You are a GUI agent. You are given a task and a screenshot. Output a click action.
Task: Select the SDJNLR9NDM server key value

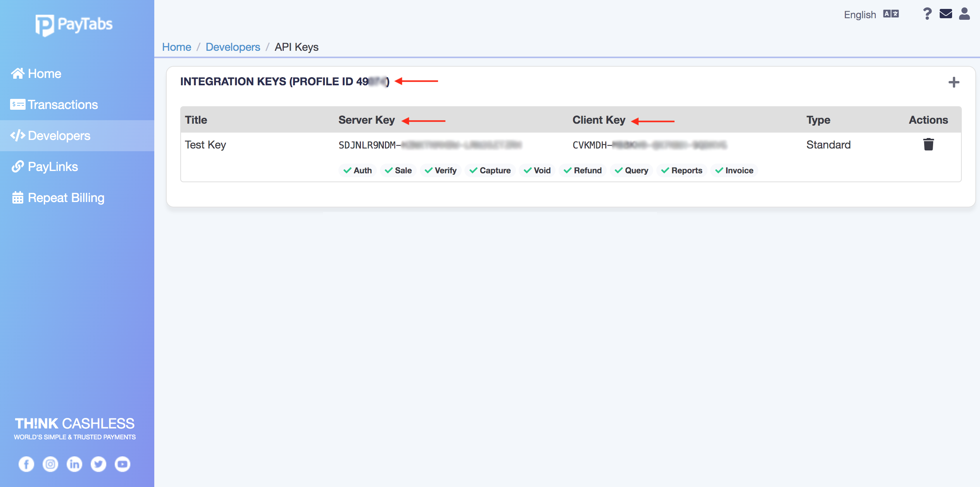[x=430, y=145]
